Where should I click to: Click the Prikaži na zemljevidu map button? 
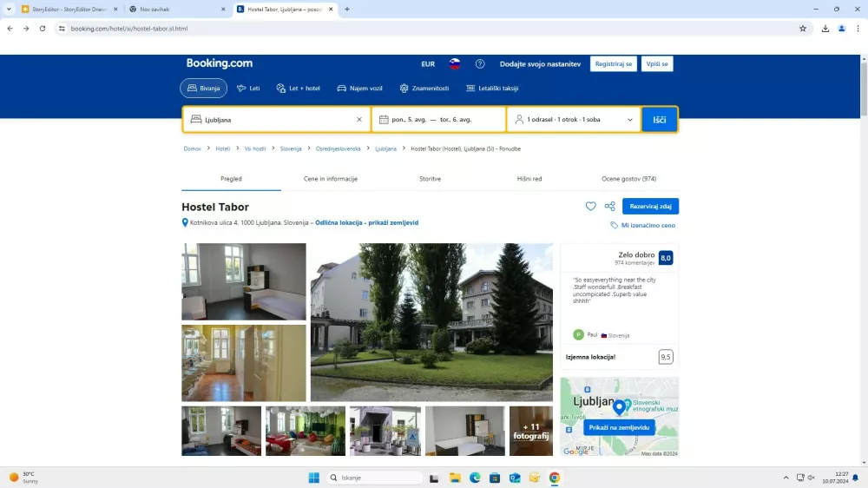[x=619, y=428]
